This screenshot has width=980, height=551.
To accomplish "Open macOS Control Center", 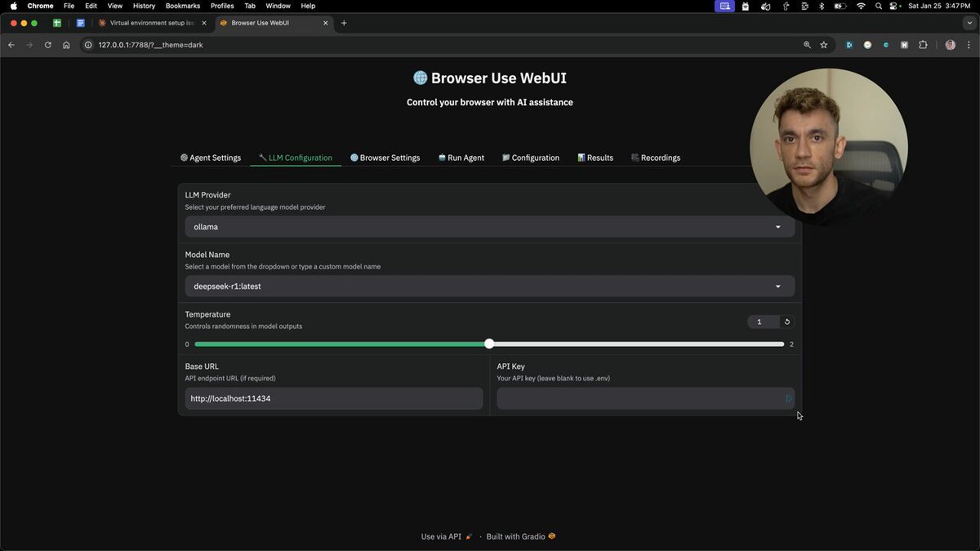I will pyautogui.click(x=895, y=6).
